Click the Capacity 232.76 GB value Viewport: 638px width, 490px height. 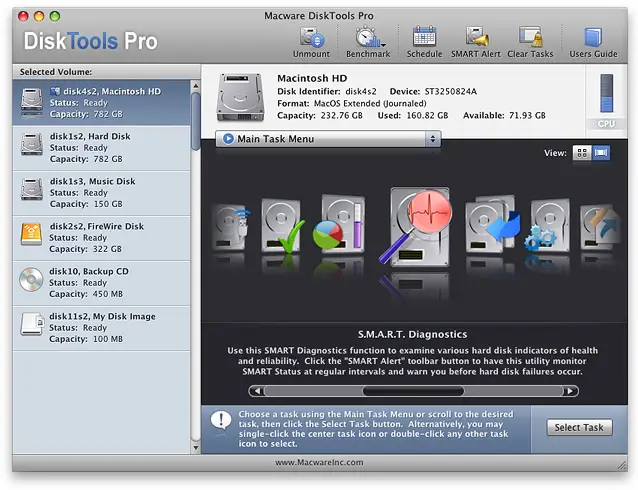click(320, 116)
